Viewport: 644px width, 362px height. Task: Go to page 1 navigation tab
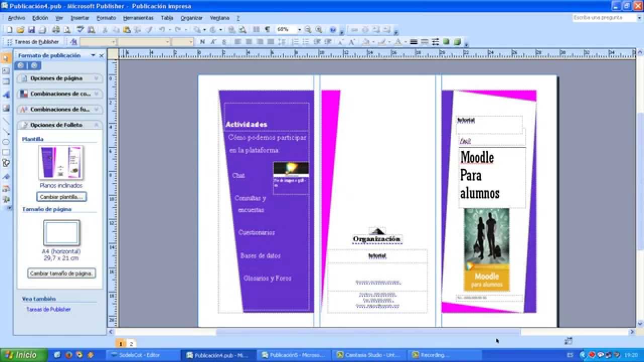[x=121, y=343]
